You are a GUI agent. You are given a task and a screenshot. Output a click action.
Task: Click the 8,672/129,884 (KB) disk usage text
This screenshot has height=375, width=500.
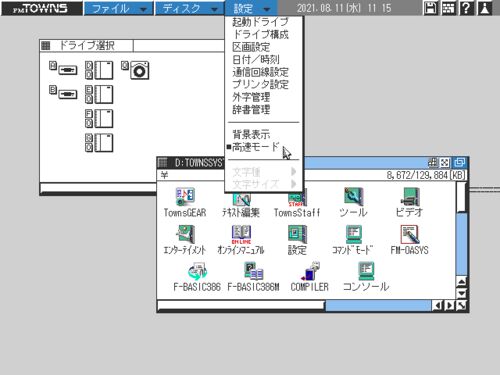(426, 175)
